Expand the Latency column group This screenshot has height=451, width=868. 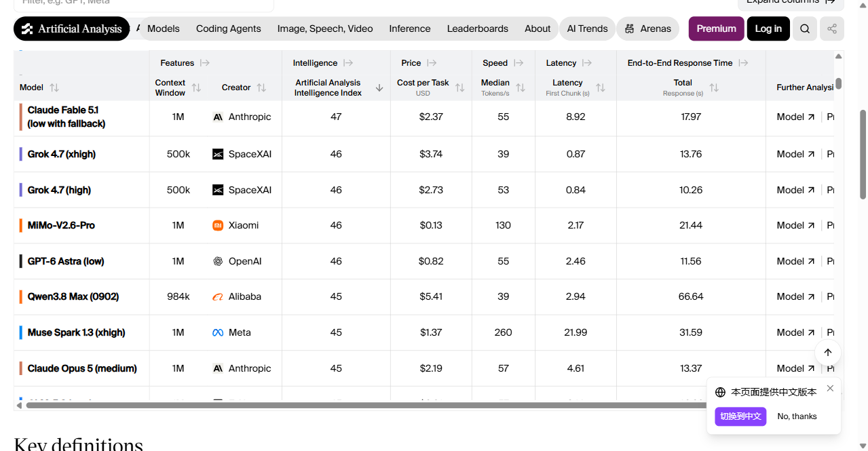tap(587, 63)
